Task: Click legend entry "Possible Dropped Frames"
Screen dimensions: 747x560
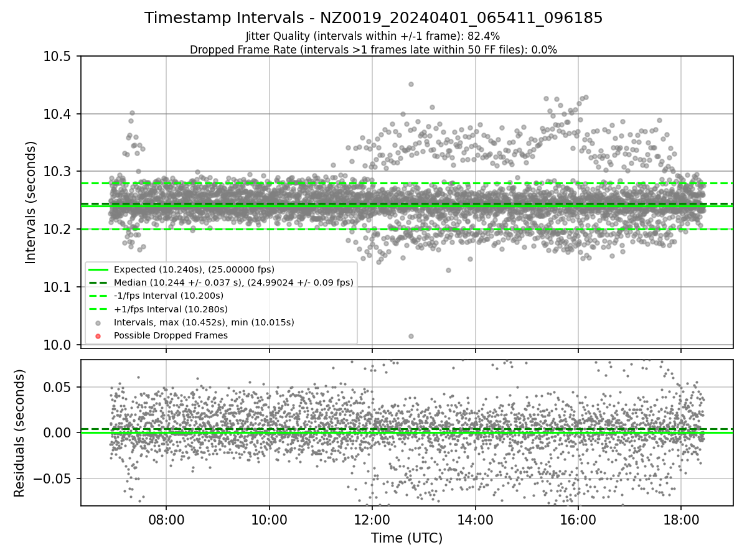Action: tap(171, 335)
